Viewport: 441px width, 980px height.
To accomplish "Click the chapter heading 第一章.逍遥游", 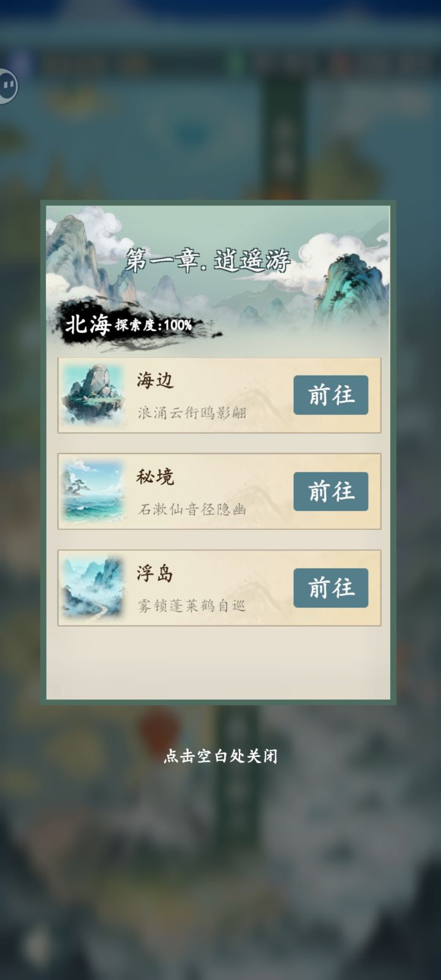I will pyautogui.click(x=208, y=261).
